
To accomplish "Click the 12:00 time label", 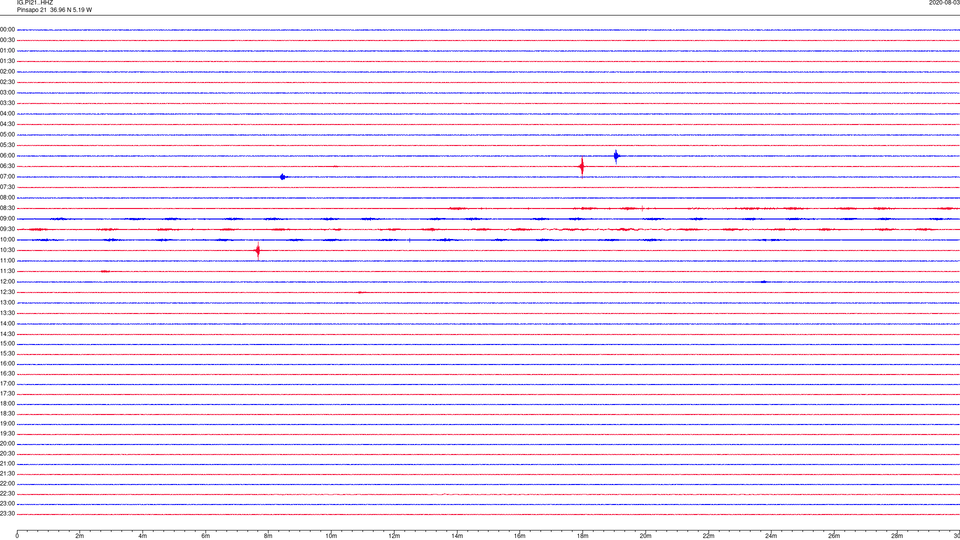I will (7, 282).
